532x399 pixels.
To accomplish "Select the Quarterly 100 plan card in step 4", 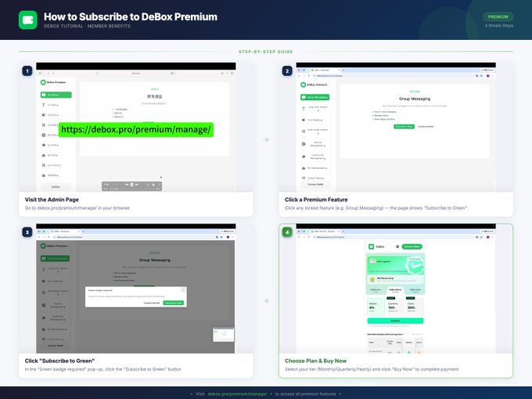I will click(395, 307).
